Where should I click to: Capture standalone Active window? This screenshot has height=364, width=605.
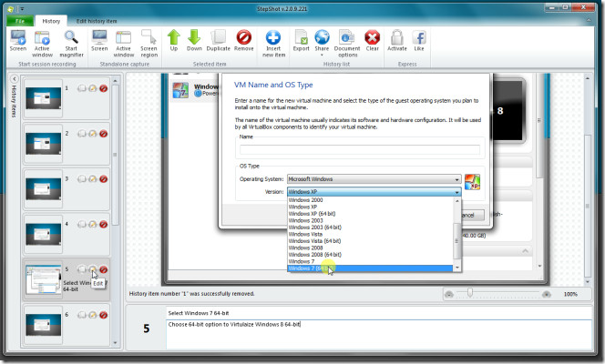coord(124,44)
